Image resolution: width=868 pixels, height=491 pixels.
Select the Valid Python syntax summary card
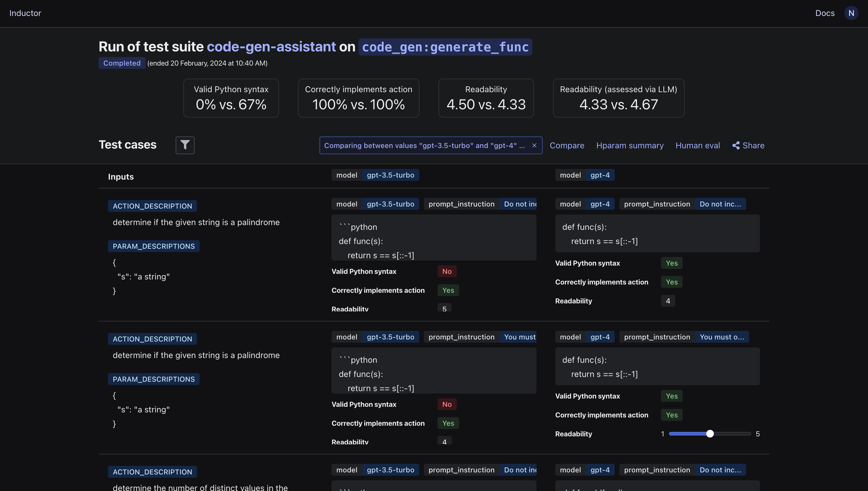(231, 98)
